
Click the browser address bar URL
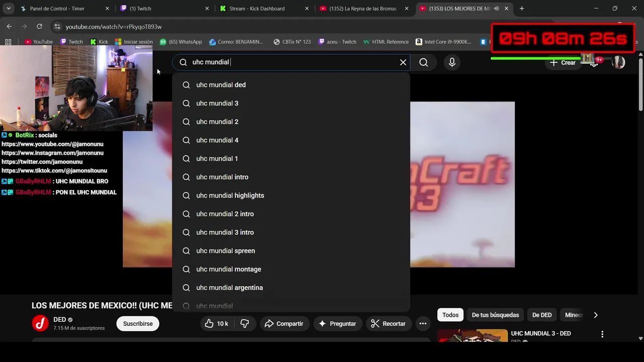(114, 27)
